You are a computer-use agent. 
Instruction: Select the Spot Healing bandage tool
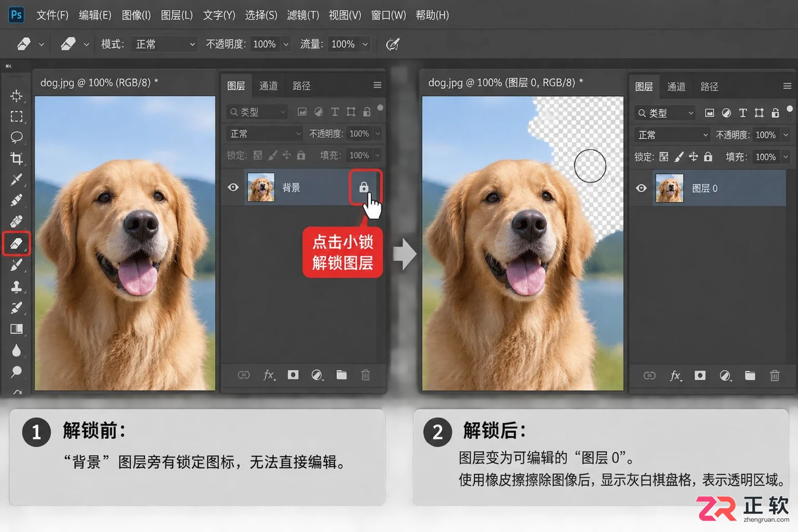click(17, 221)
